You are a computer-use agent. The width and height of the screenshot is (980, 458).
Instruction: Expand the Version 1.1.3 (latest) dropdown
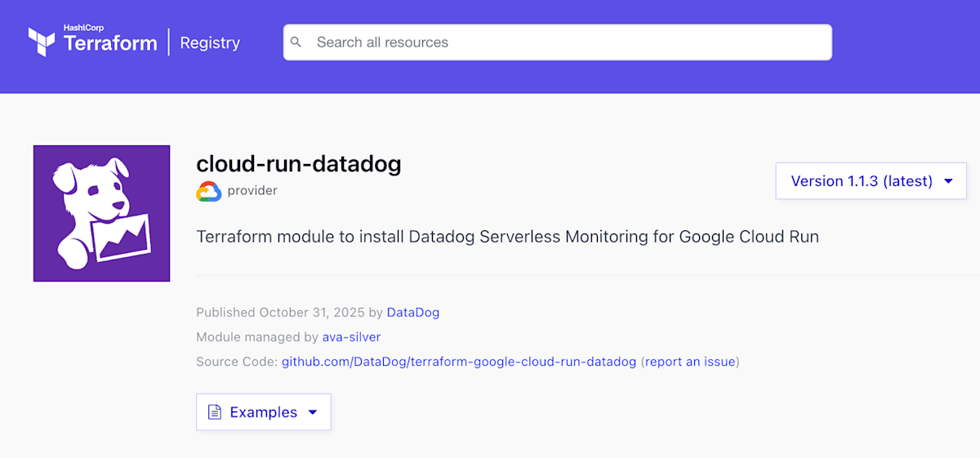871,181
